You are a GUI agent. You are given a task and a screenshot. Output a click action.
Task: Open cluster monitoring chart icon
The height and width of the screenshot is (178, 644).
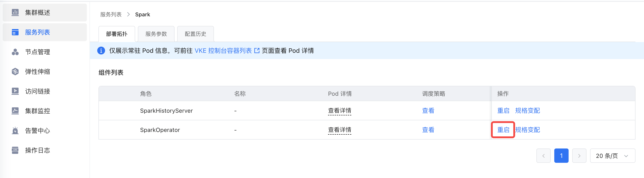[15, 111]
